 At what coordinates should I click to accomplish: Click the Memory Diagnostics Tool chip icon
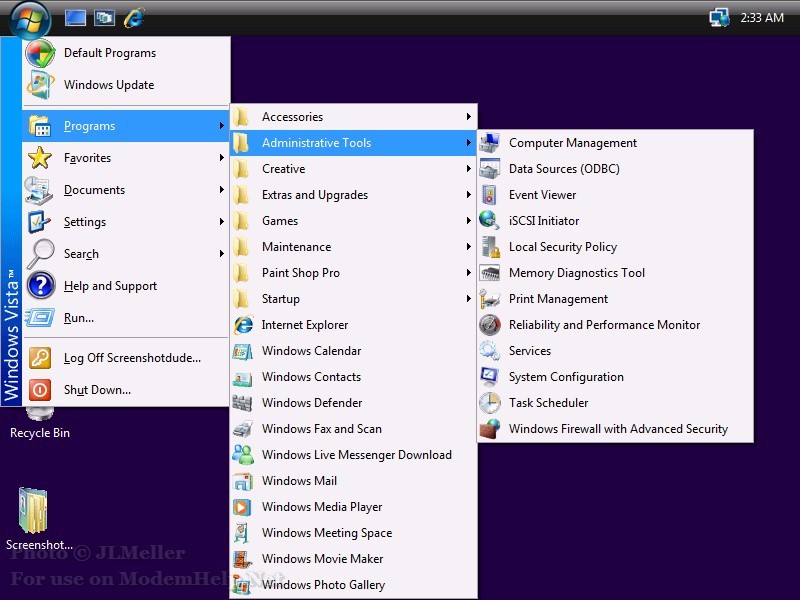pos(489,273)
